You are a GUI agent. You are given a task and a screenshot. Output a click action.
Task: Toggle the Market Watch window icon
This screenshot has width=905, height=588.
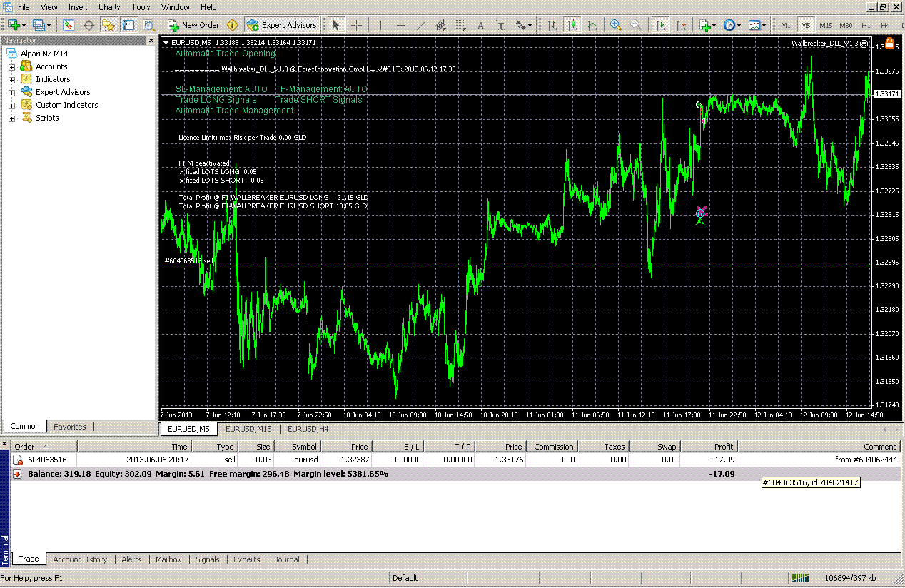[69, 25]
